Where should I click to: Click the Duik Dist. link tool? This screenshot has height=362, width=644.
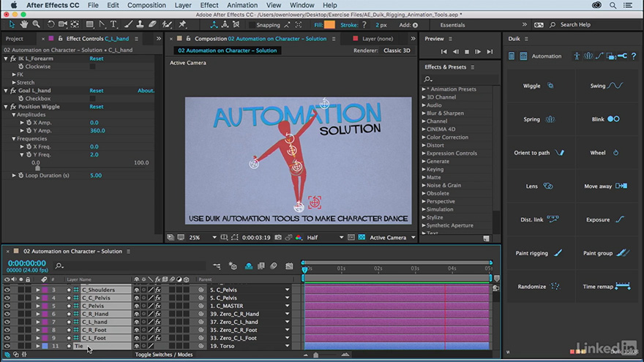(x=539, y=219)
